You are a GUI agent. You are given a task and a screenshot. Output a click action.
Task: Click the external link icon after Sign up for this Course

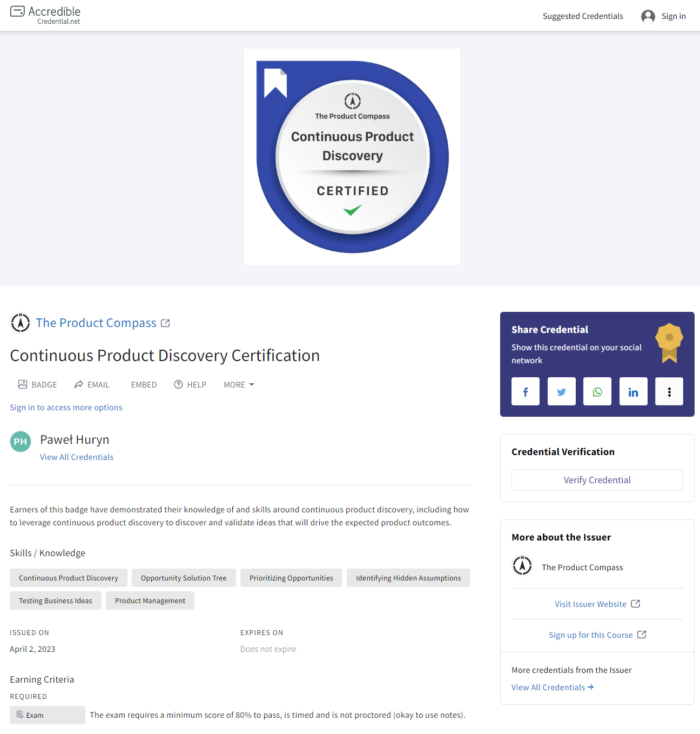pos(641,635)
